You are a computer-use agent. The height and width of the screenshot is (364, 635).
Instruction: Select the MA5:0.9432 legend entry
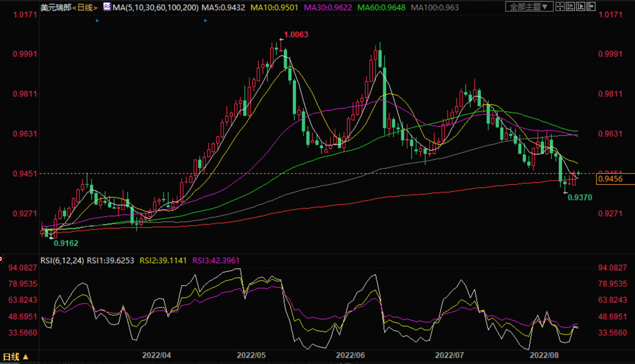point(223,7)
